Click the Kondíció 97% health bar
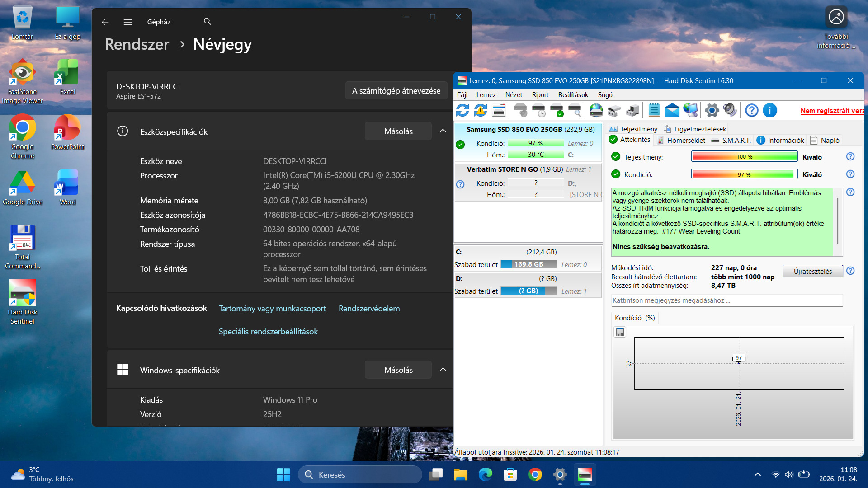The image size is (868, 488). [744, 174]
